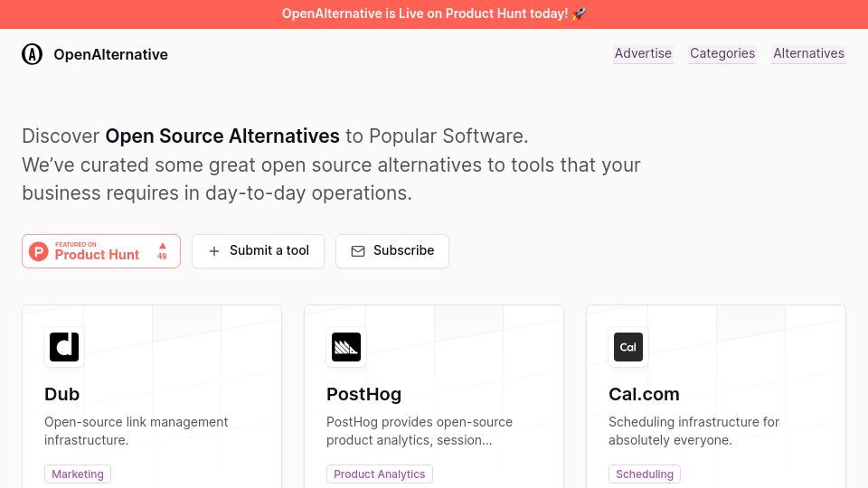868x488 pixels.
Task: Open the Featured on Product Hunt badge
Action: (x=101, y=251)
